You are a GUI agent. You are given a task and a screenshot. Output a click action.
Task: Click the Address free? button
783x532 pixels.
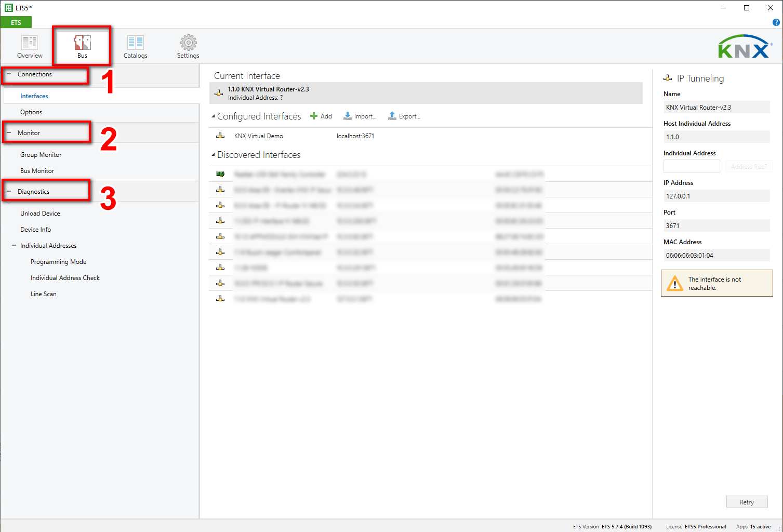click(749, 166)
